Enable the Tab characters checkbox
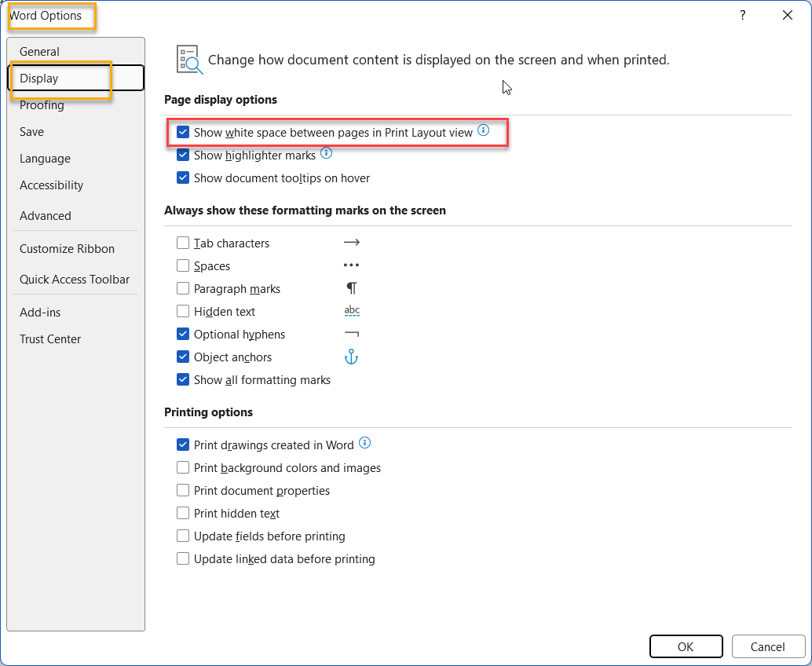812x666 pixels. coord(183,243)
